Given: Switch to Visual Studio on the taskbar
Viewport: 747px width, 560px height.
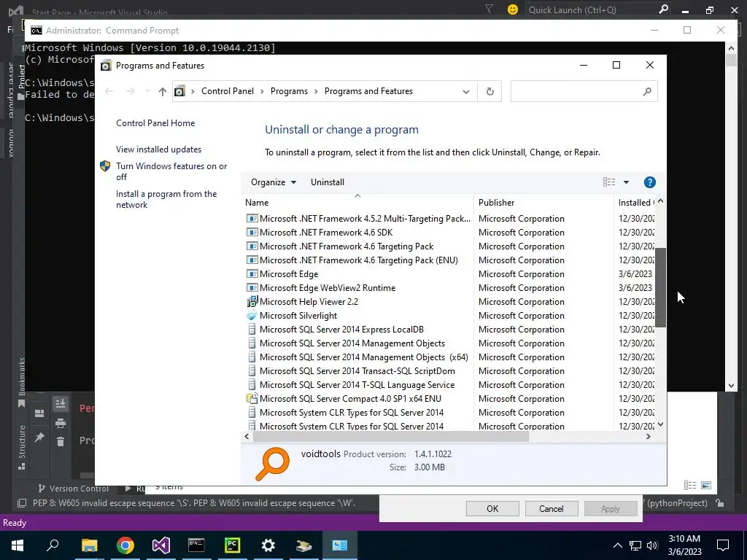Looking at the screenshot, I should tap(161, 545).
